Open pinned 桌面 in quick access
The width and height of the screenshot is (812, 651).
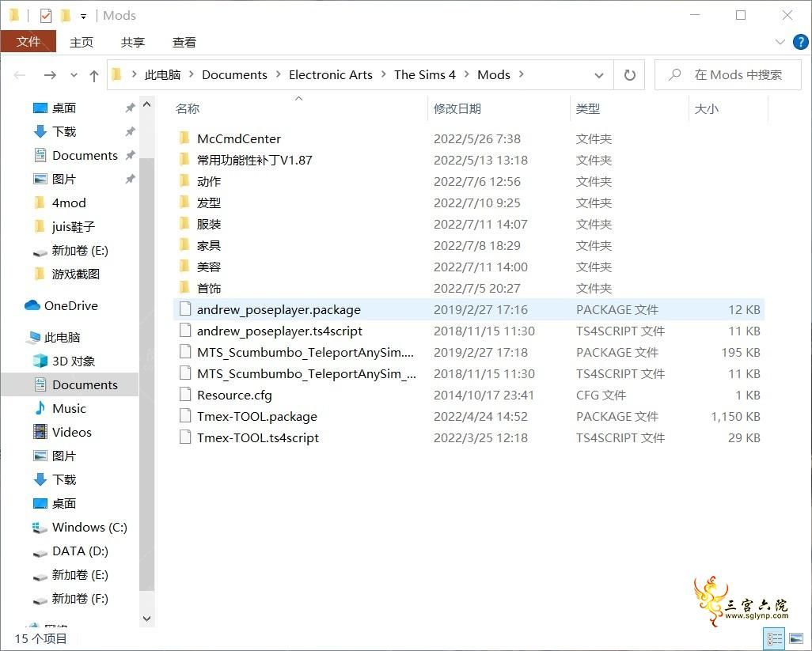[x=63, y=108]
